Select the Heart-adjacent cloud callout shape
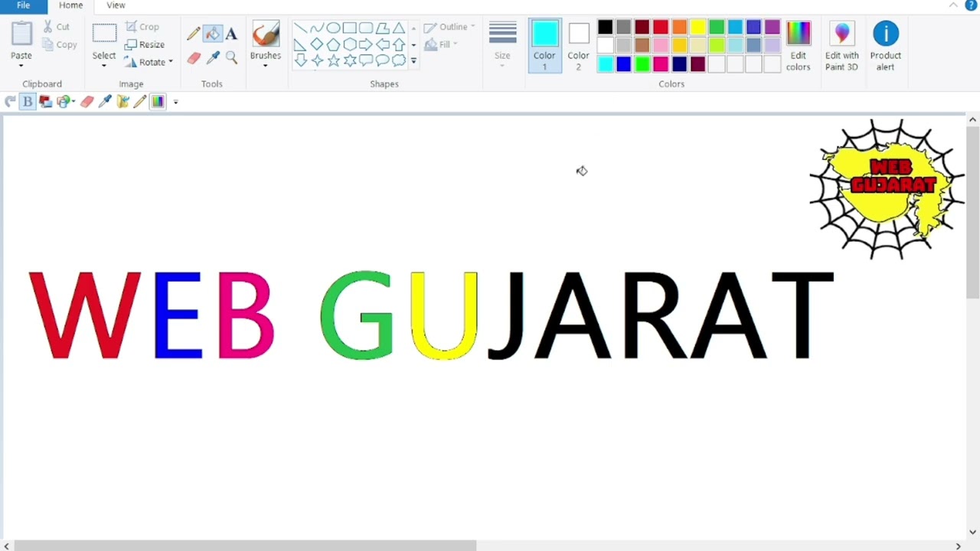Image resolution: width=980 pixels, height=551 pixels. pos(399,60)
